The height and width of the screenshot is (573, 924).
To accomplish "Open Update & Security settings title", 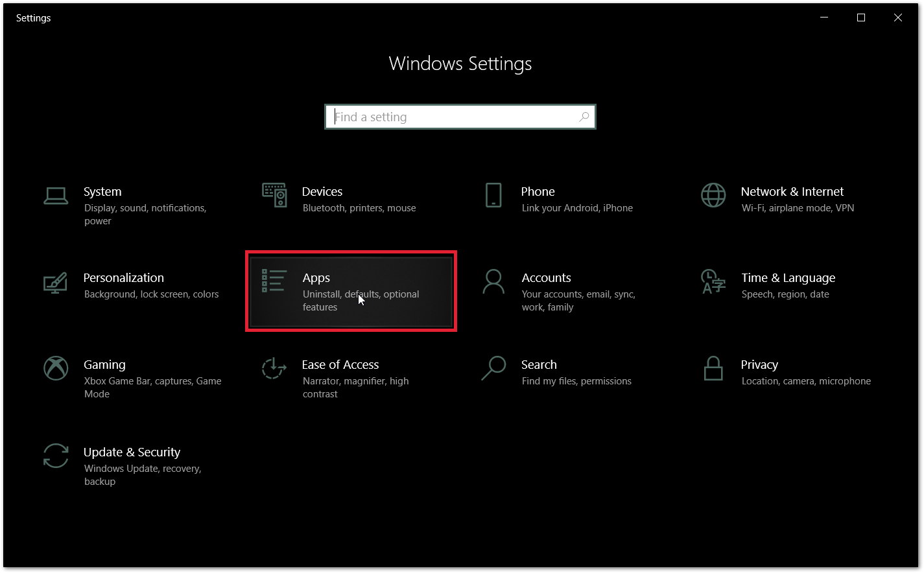I will click(x=132, y=452).
